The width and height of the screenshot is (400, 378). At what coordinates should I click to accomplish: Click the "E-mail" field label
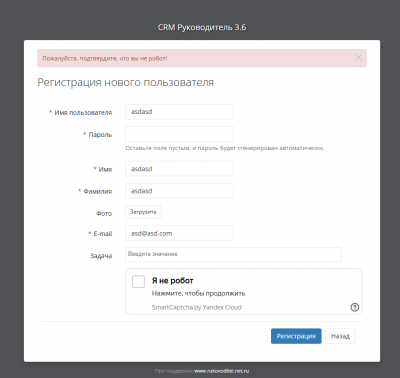pyautogui.click(x=103, y=234)
